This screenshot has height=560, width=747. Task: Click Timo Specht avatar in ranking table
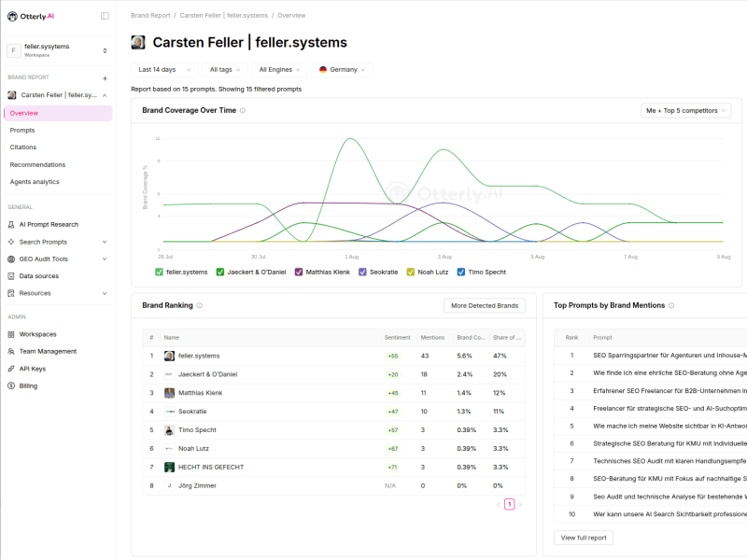pos(169,430)
